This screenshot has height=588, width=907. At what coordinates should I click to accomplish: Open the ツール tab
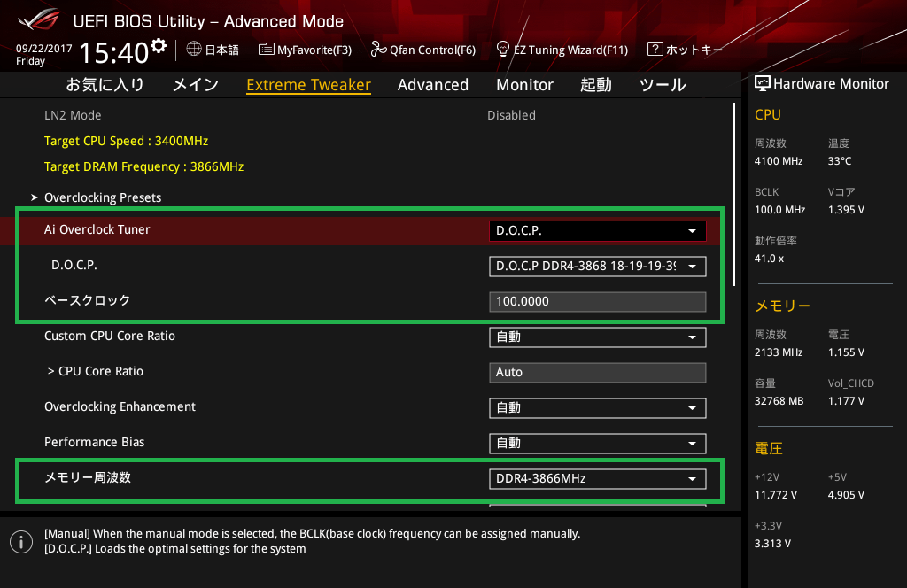(663, 85)
